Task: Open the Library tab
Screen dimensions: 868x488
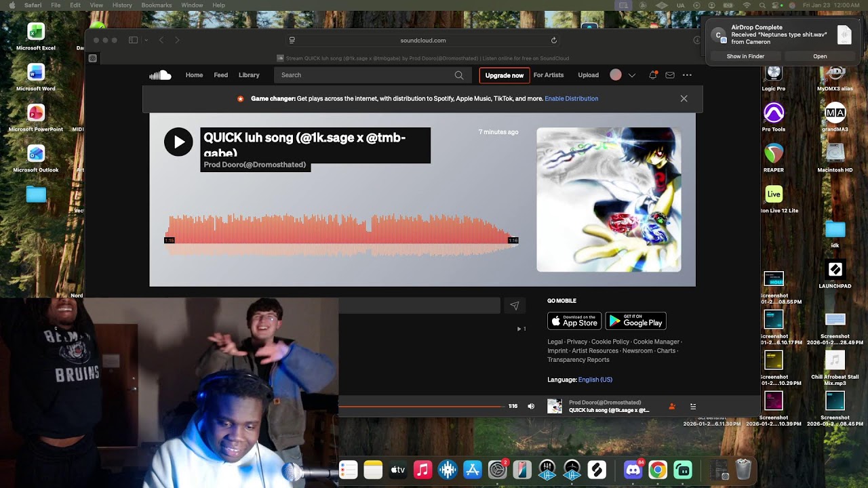Action: coord(249,75)
